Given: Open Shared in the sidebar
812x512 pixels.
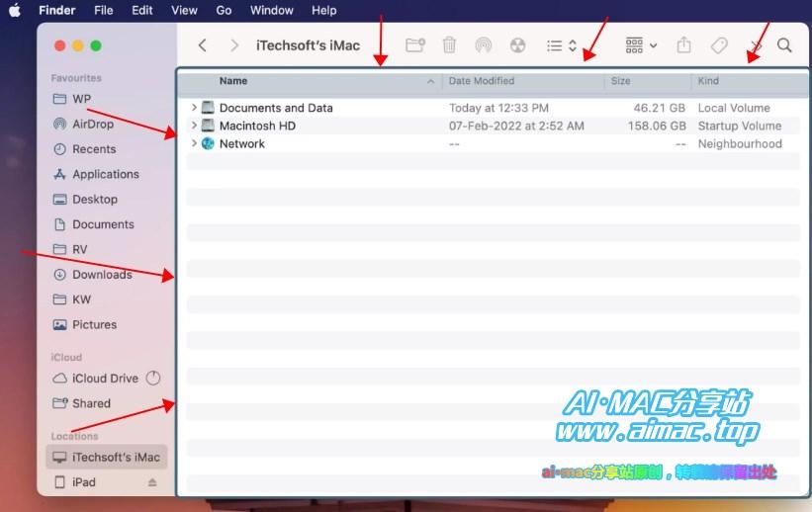Looking at the screenshot, I should point(106,403).
